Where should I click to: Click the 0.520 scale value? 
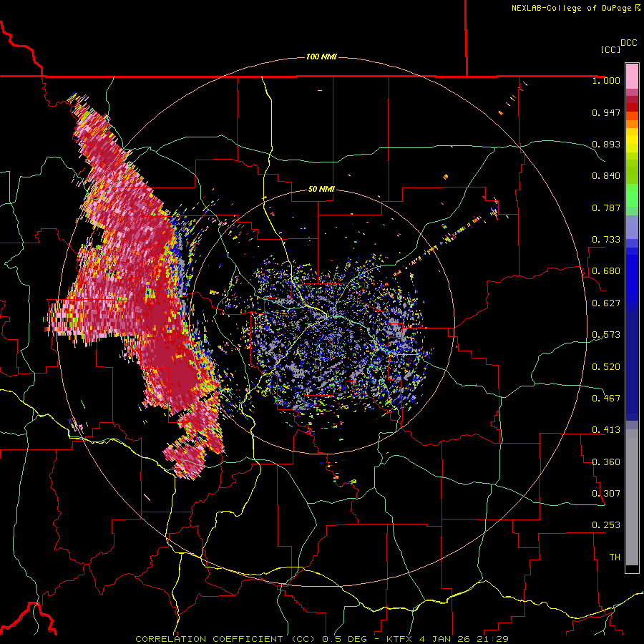pyautogui.click(x=606, y=366)
